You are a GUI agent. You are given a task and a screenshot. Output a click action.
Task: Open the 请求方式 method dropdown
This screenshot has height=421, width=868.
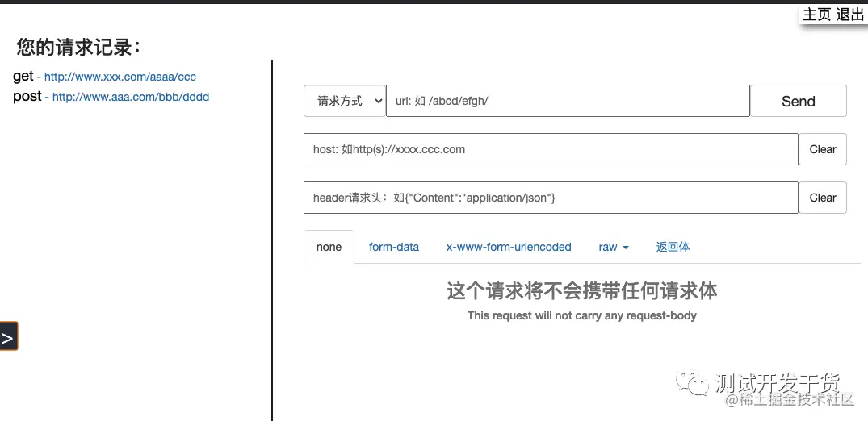click(x=344, y=101)
